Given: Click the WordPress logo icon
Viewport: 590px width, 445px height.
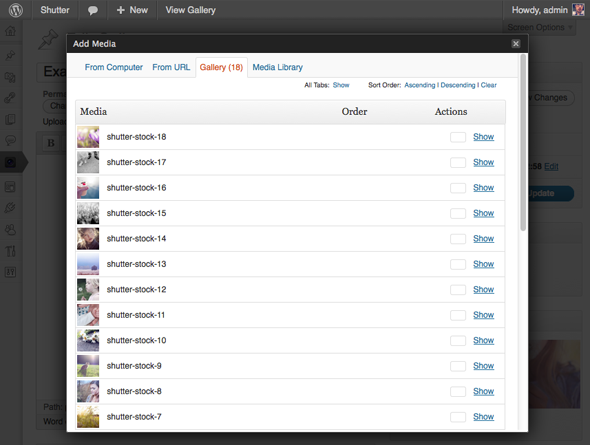Looking at the screenshot, I should point(15,10).
